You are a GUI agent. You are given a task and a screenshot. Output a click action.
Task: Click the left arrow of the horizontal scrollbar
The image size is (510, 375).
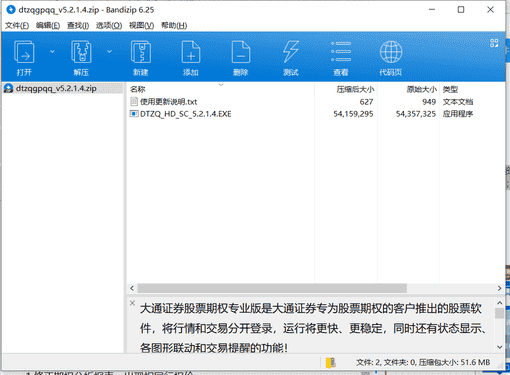pyautogui.click(x=132, y=288)
